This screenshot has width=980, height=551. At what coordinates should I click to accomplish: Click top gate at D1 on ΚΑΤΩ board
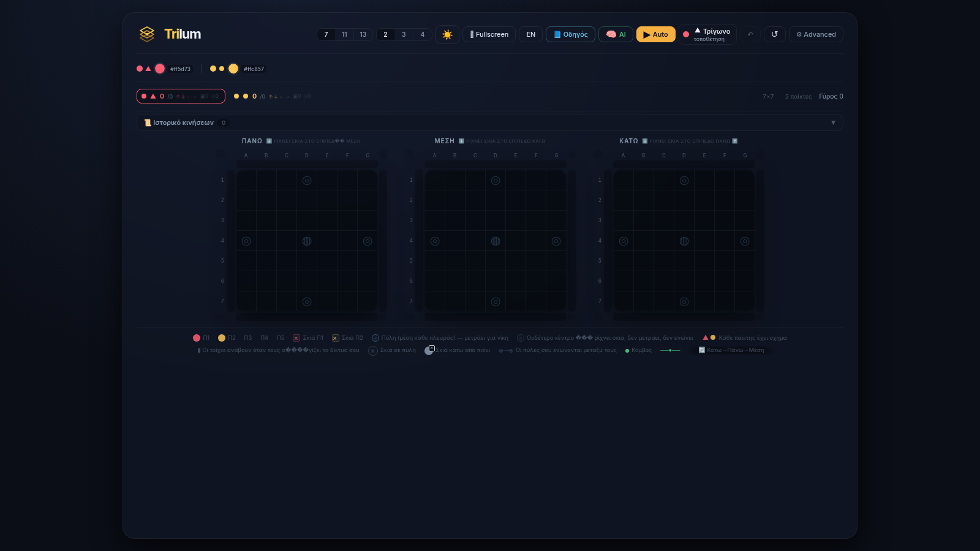pyautogui.click(x=684, y=181)
